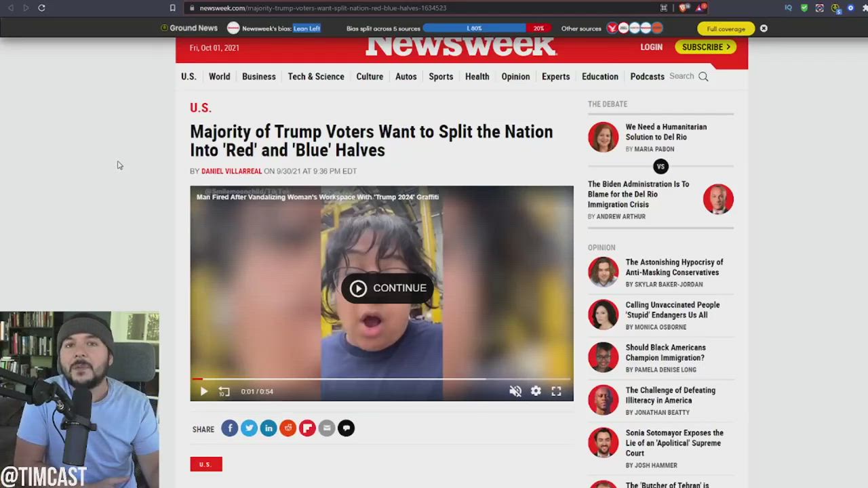Share article via LinkedIn icon
Image resolution: width=868 pixels, height=488 pixels.
[x=269, y=428]
